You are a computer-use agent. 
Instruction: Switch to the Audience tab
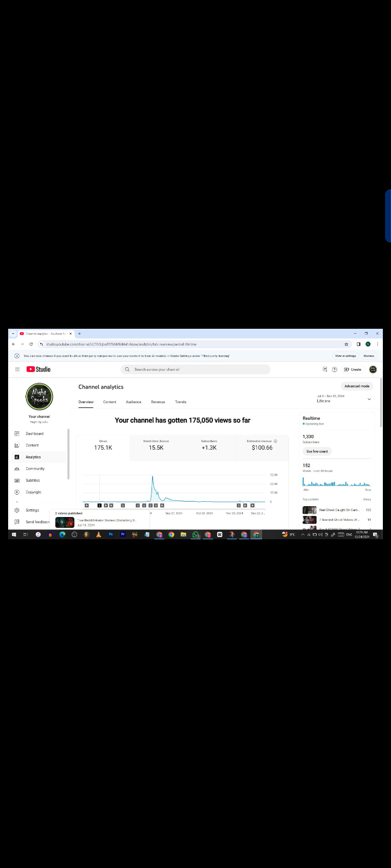coord(134,402)
